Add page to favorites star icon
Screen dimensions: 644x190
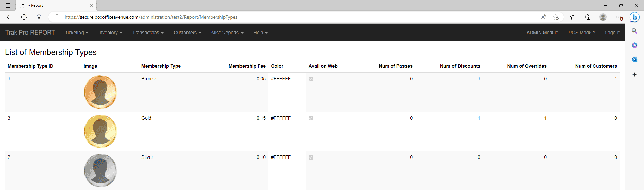(556, 17)
